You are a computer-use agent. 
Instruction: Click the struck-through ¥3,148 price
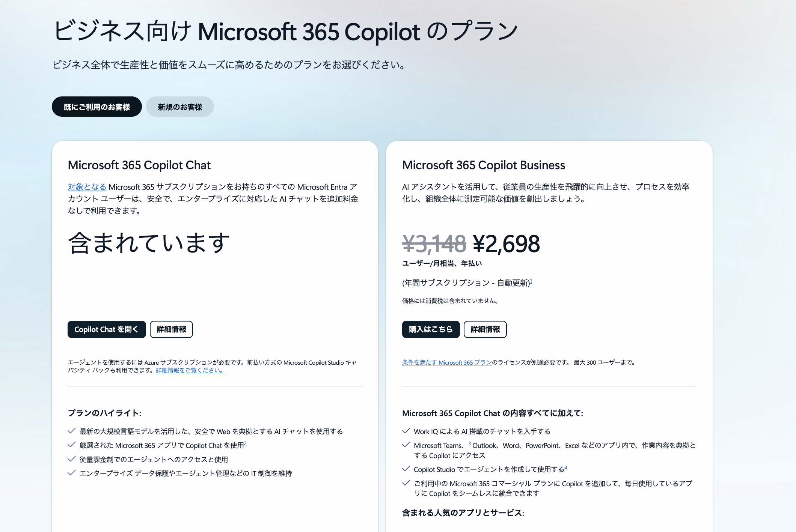click(x=434, y=244)
